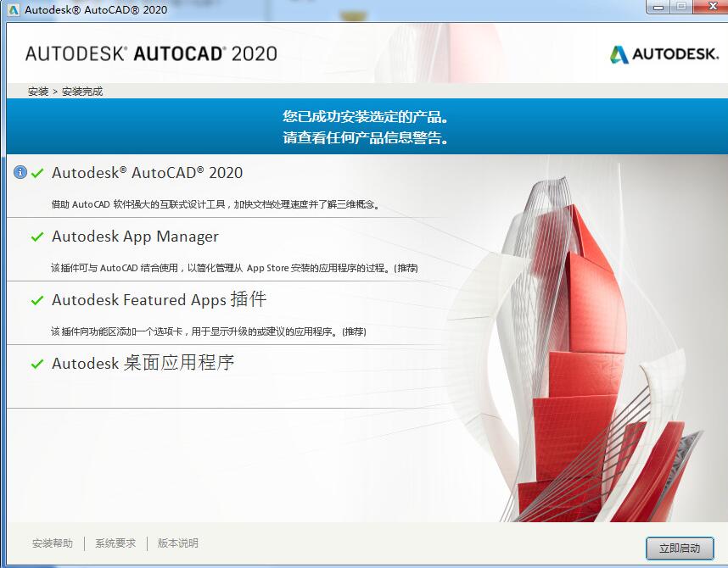728x568 pixels.
Task: Select the Autodesk App Manager product title
Action: 135,237
